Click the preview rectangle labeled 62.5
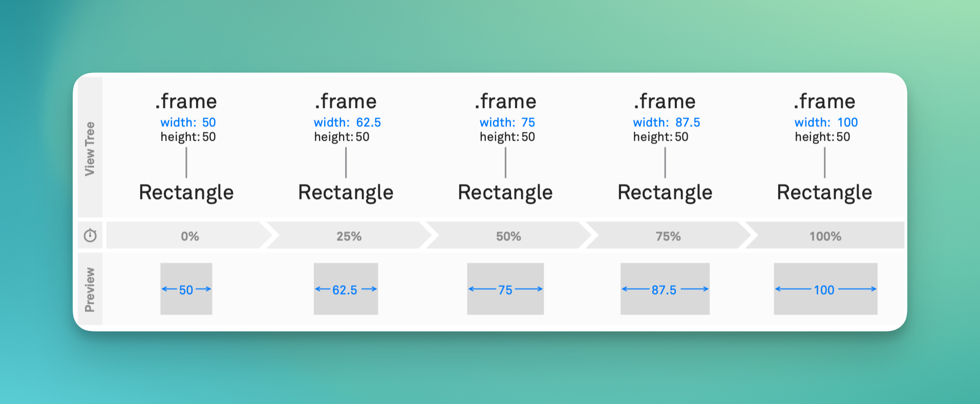The height and width of the screenshot is (404, 980). pos(346,289)
